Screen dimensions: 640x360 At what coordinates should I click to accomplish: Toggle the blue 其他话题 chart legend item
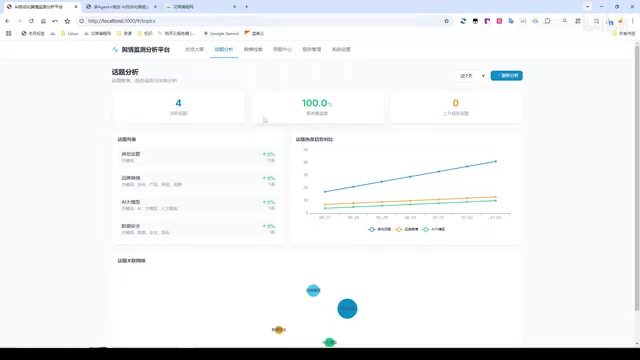(x=380, y=229)
